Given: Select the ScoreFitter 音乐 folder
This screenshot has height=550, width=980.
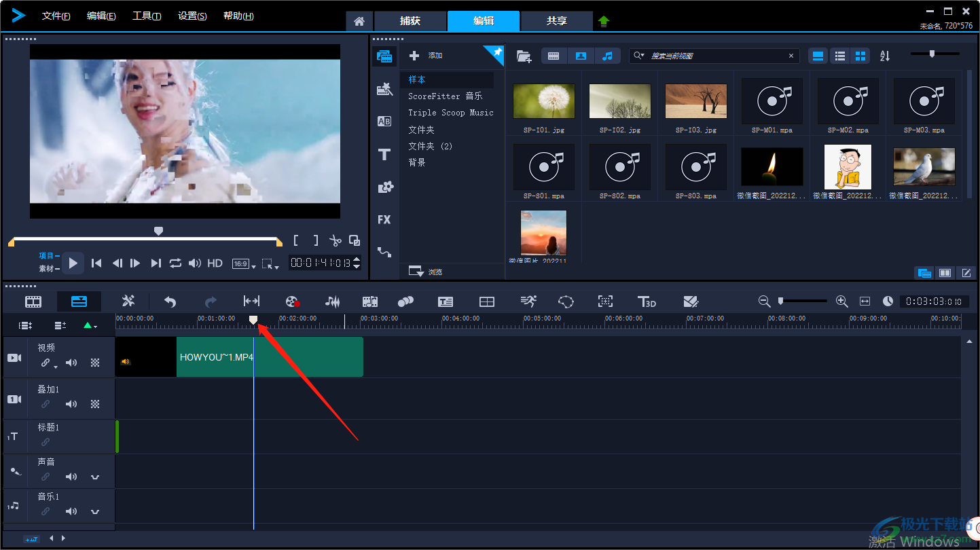Looking at the screenshot, I should click(x=447, y=96).
